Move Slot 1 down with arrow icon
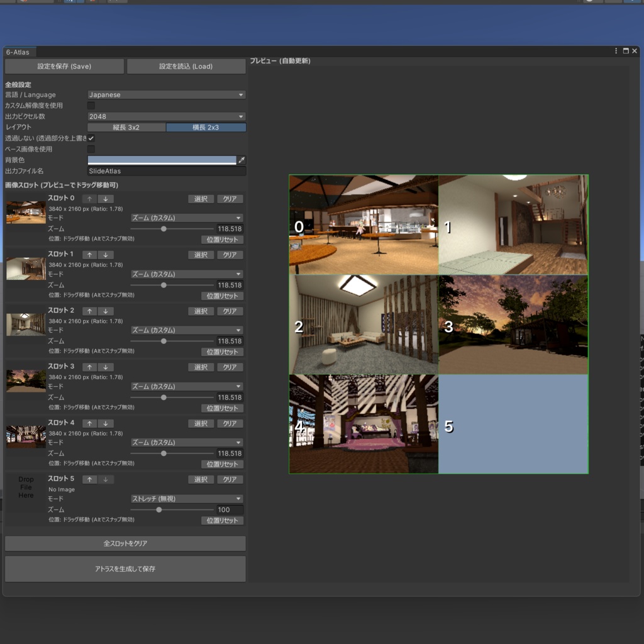Viewport: 644px width, 644px height. (x=106, y=255)
